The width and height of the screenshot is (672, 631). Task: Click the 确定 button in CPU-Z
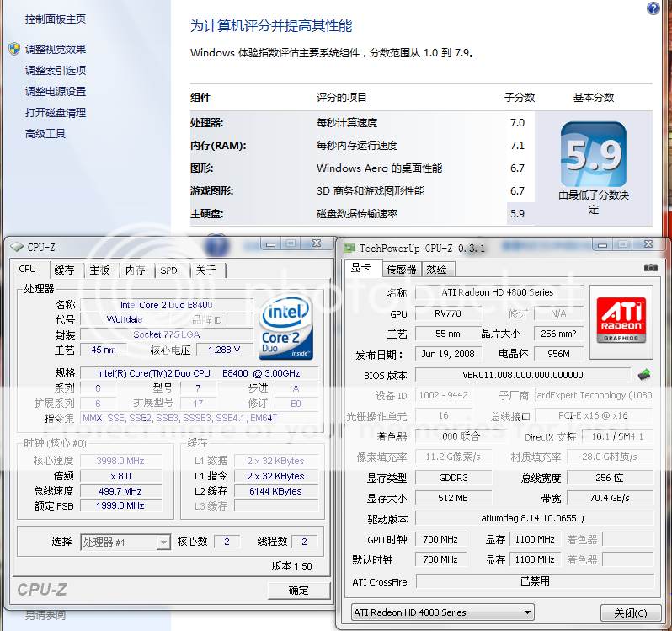click(299, 591)
